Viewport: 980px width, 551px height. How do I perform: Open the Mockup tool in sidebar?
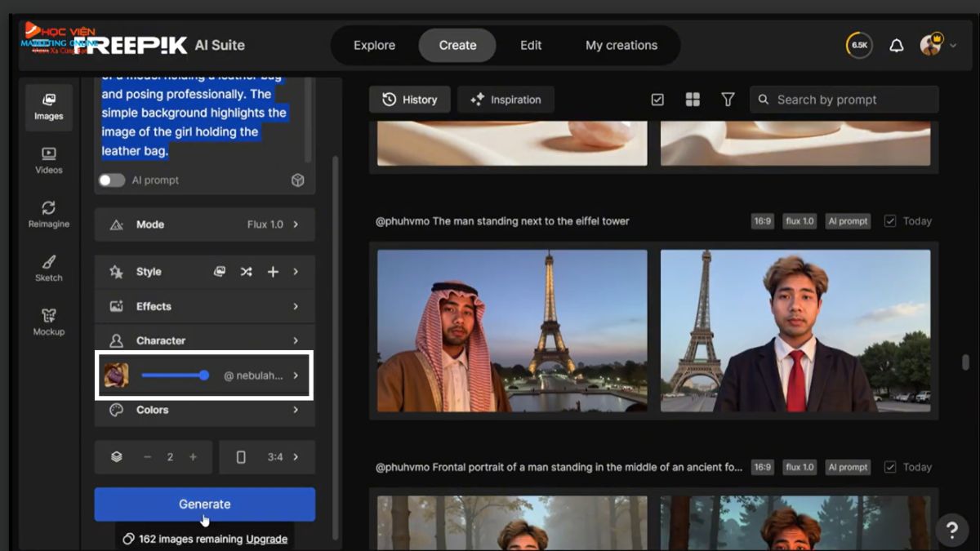(48, 322)
